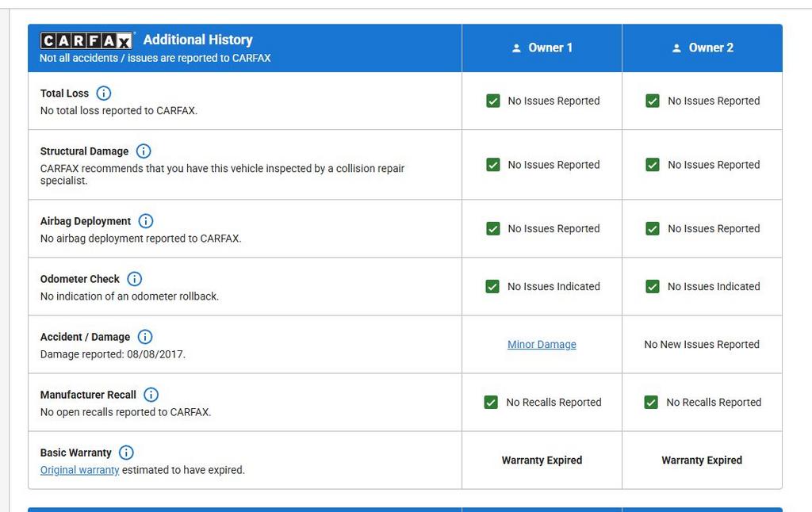The width and height of the screenshot is (812, 512).
Task: Click 'No indication of an odometer rollback.' text
Action: click(x=129, y=296)
